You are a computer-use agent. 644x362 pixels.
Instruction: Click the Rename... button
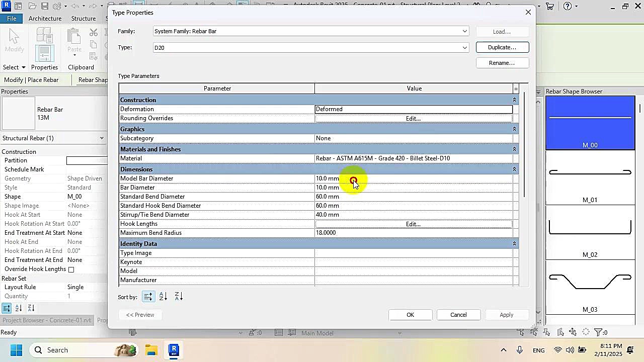(x=502, y=63)
